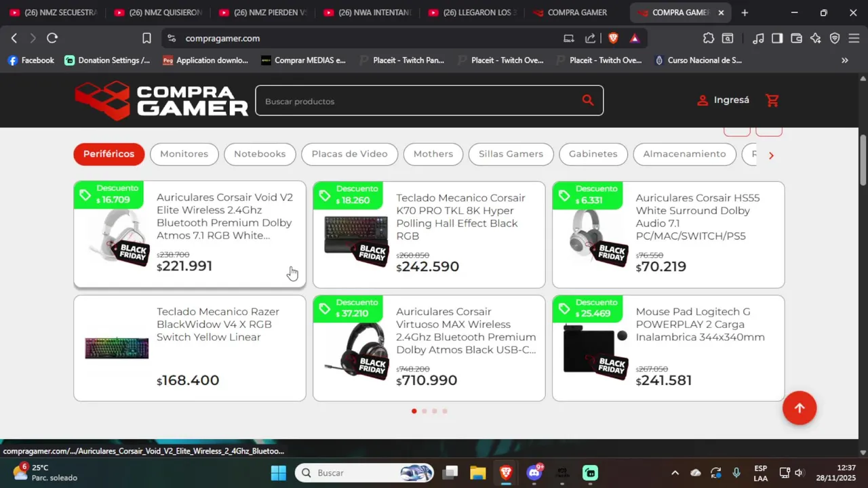Open Teclado Razer BlackWidow V4 X product

[x=190, y=348]
